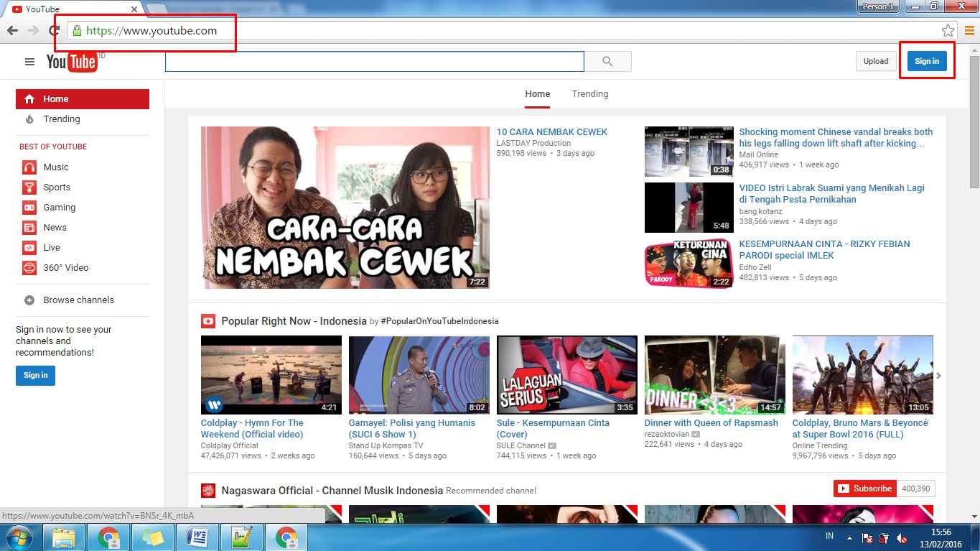The image size is (980, 551).
Task: Open the Coldplay Hymn For The Weekend video
Action: click(x=271, y=374)
